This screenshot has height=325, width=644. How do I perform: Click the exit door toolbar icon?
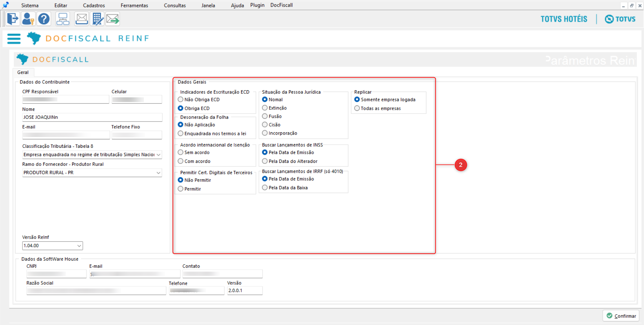(x=13, y=19)
